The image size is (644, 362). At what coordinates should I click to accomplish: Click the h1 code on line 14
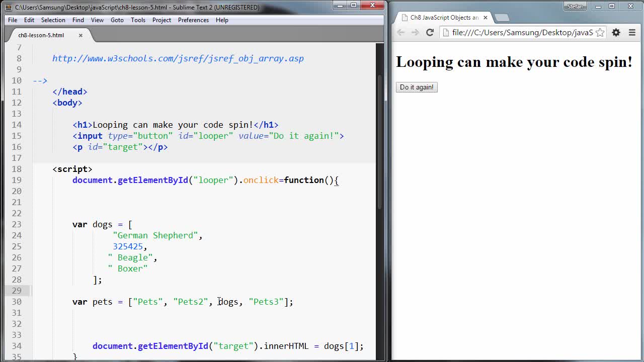tap(176, 125)
